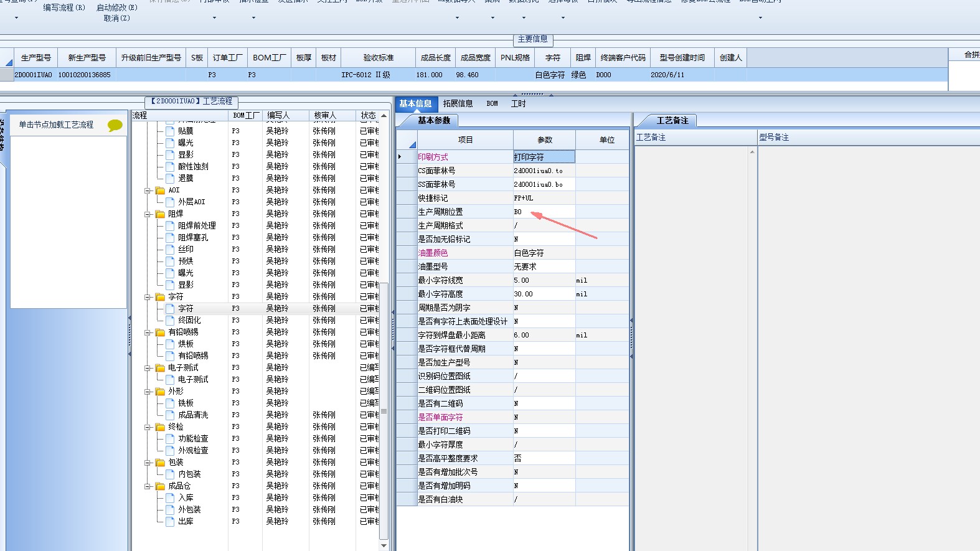The width and height of the screenshot is (980, 551).
Task: Click the 终检 folder icon
Action: coord(160,426)
